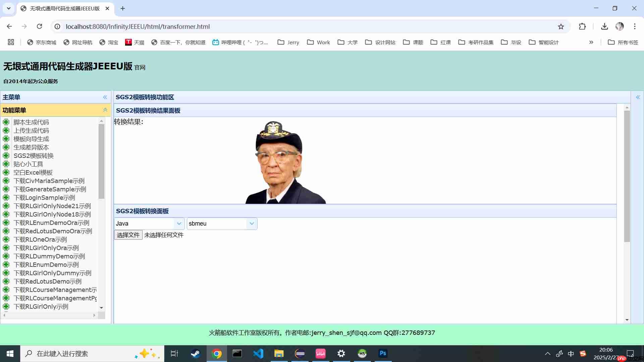Open the Chrome profile avatar
The image size is (644, 362).
tap(620, 26)
